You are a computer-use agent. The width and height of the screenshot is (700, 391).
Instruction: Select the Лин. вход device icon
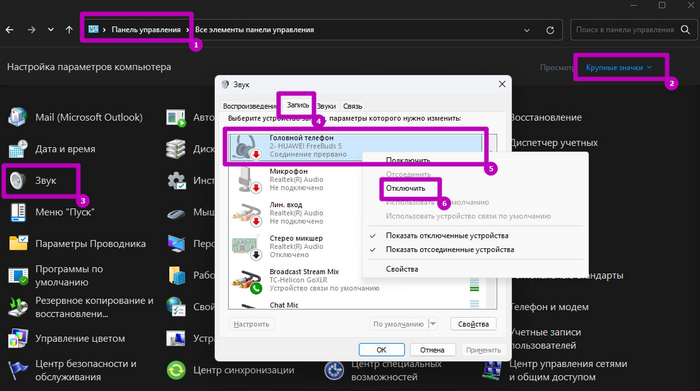pos(247,213)
